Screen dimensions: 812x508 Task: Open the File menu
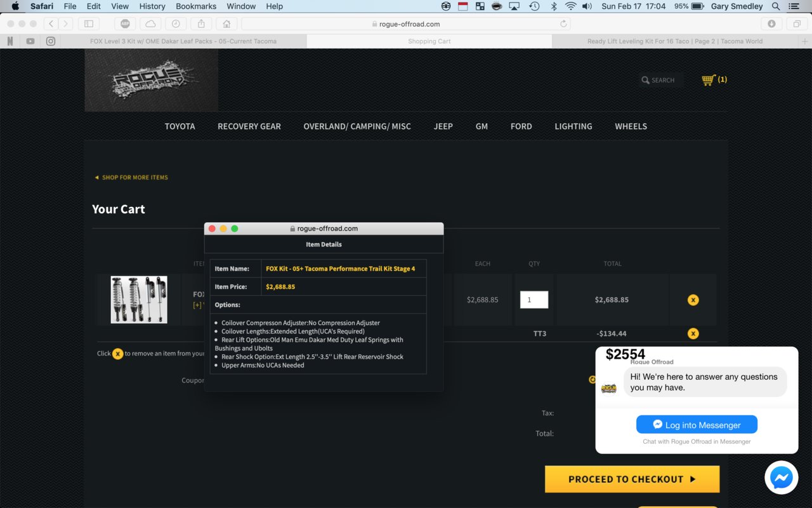coord(70,6)
